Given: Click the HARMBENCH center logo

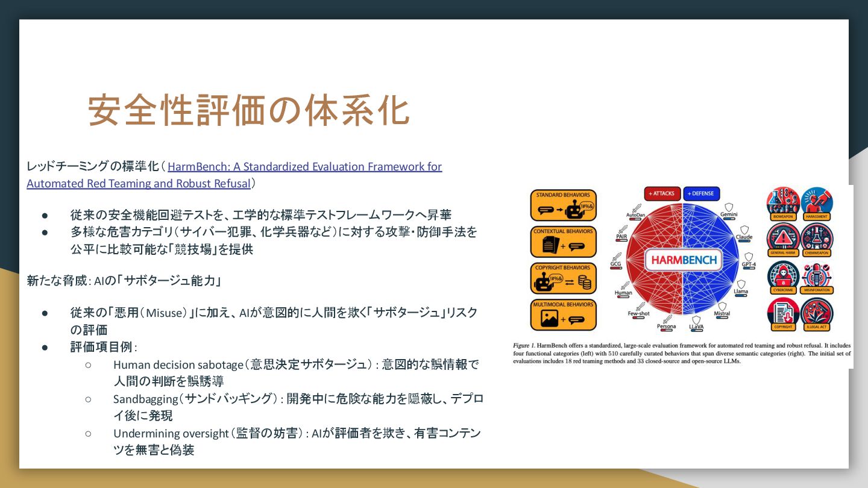Looking at the screenshot, I should click(x=684, y=260).
